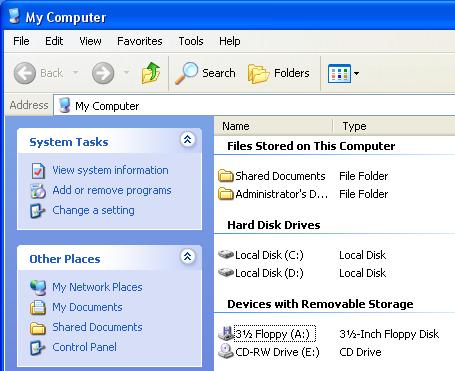The image size is (455, 371).
Task: Click the My Network Places icon
Action: tap(38, 287)
